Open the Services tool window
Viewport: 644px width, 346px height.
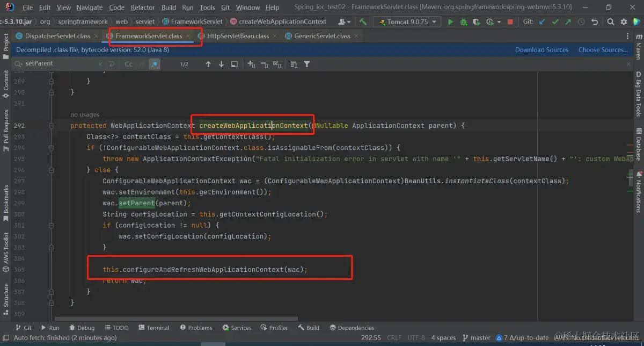click(x=237, y=328)
